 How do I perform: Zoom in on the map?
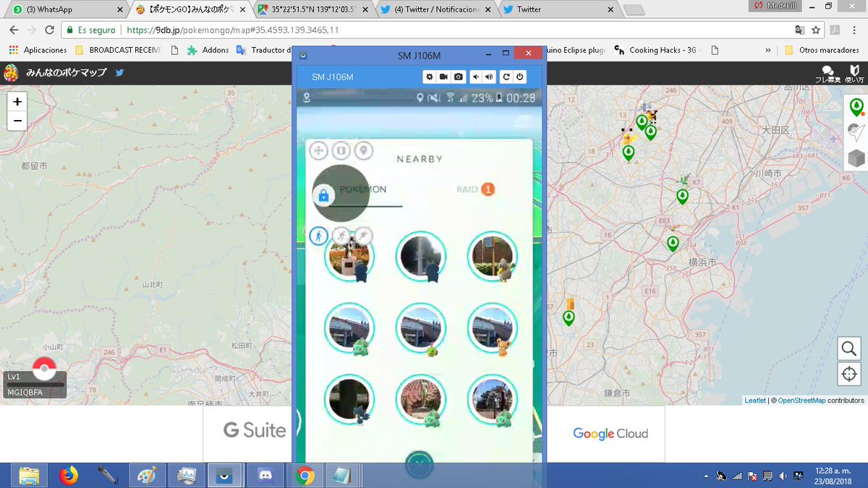click(17, 102)
